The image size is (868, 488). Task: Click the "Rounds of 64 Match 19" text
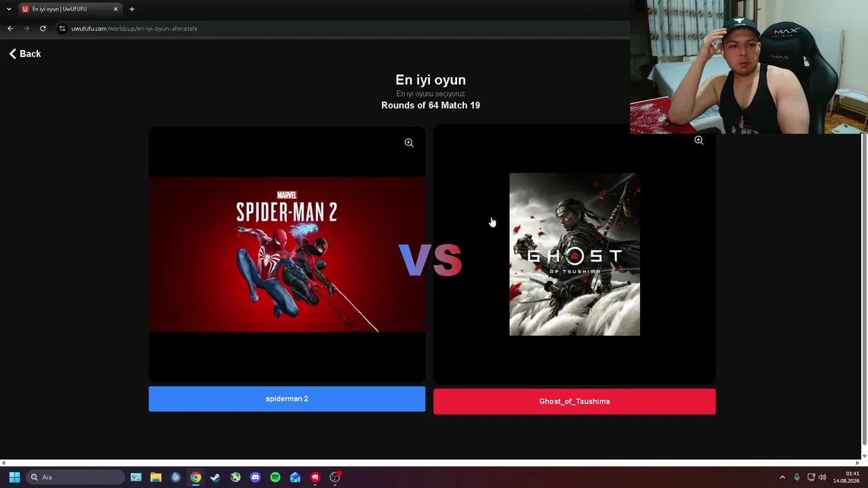point(431,106)
